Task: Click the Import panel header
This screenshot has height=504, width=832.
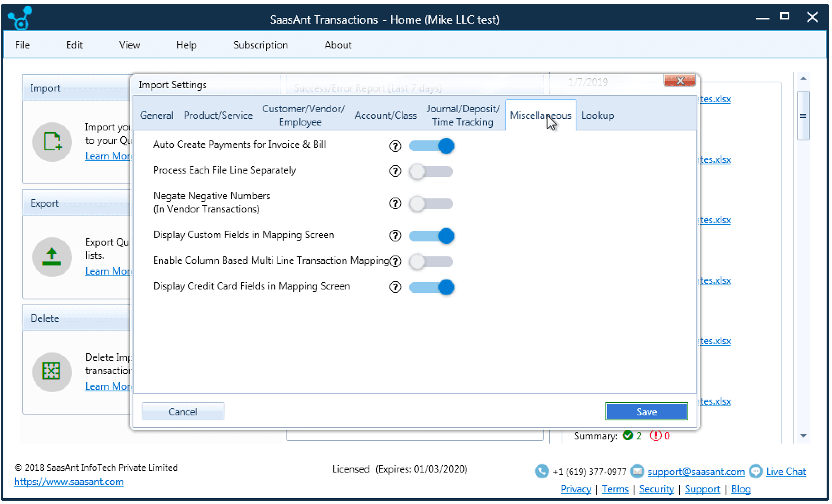Action: (77, 88)
